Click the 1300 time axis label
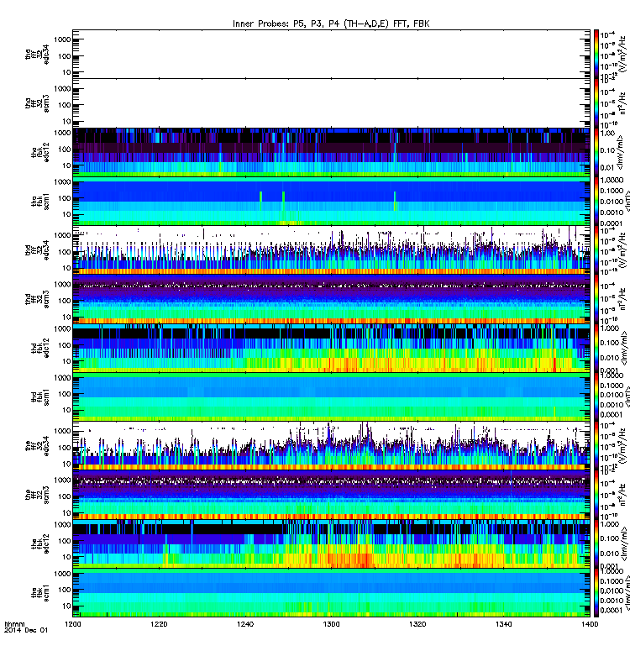 tap(331, 624)
